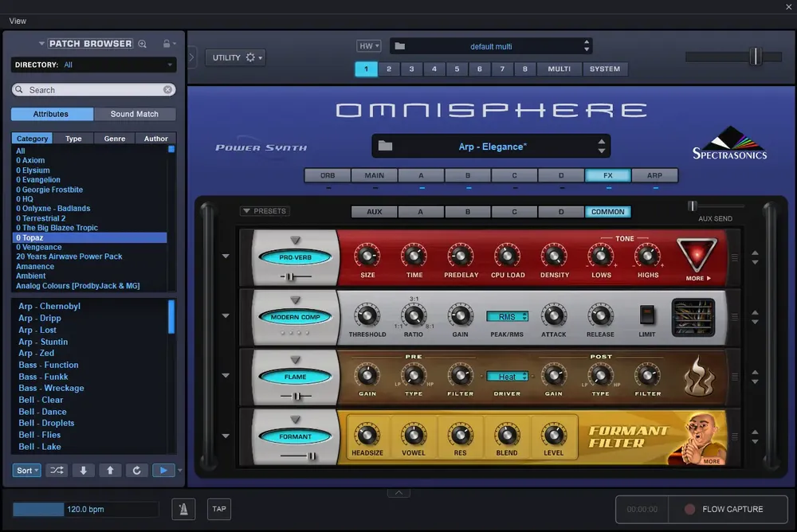Click the shuffle patches icon
Image resolution: width=797 pixels, height=532 pixels.
tap(57, 471)
